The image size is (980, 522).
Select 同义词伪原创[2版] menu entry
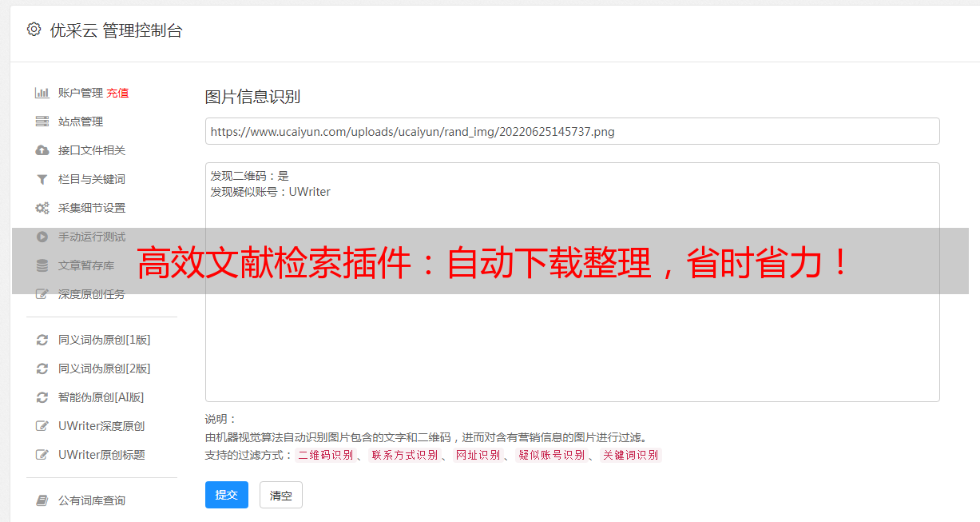click(x=105, y=369)
